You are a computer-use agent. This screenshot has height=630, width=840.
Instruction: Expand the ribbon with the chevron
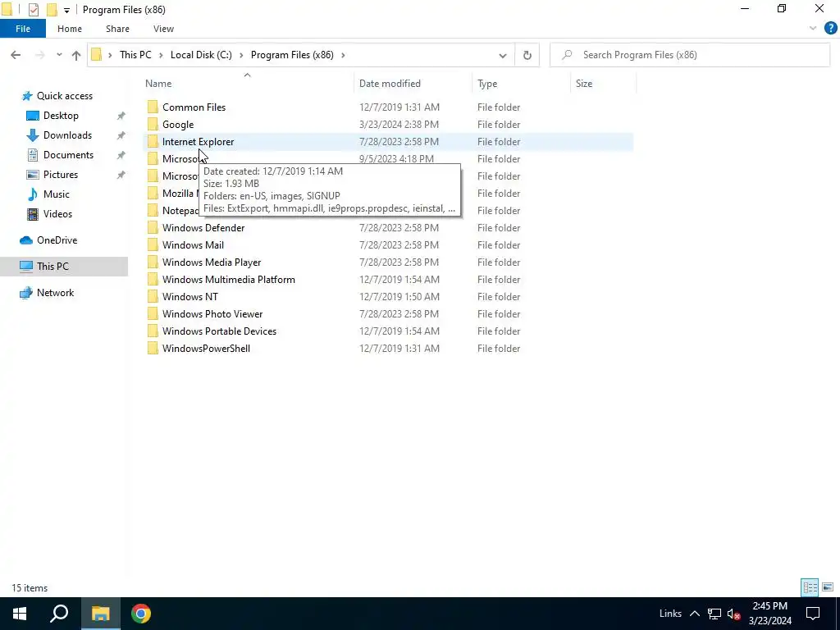click(813, 29)
